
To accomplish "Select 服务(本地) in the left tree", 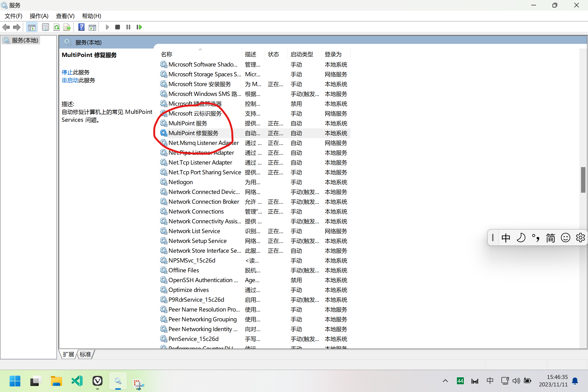I will (21, 40).
